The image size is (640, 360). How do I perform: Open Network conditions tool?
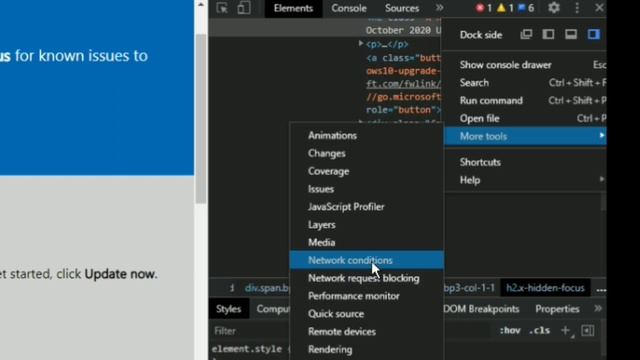tap(366, 260)
